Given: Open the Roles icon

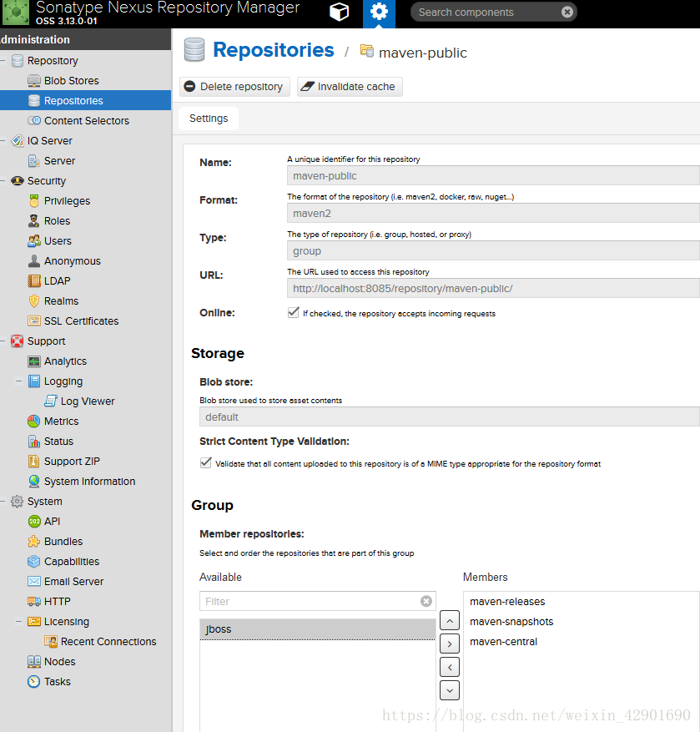Looking at the screenshot, I should tap(34, 221).
